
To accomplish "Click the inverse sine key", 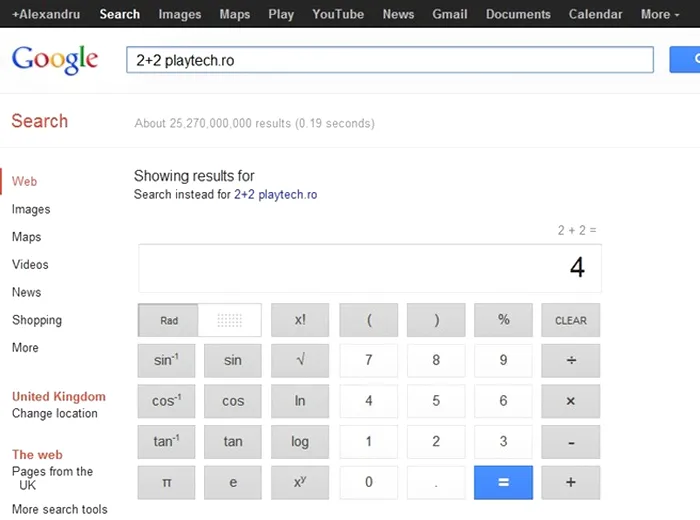I will tap(167, 360).
